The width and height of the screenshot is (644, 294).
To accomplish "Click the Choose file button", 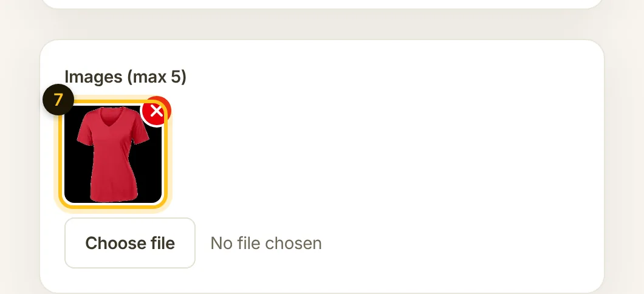I will pos(130,243).
